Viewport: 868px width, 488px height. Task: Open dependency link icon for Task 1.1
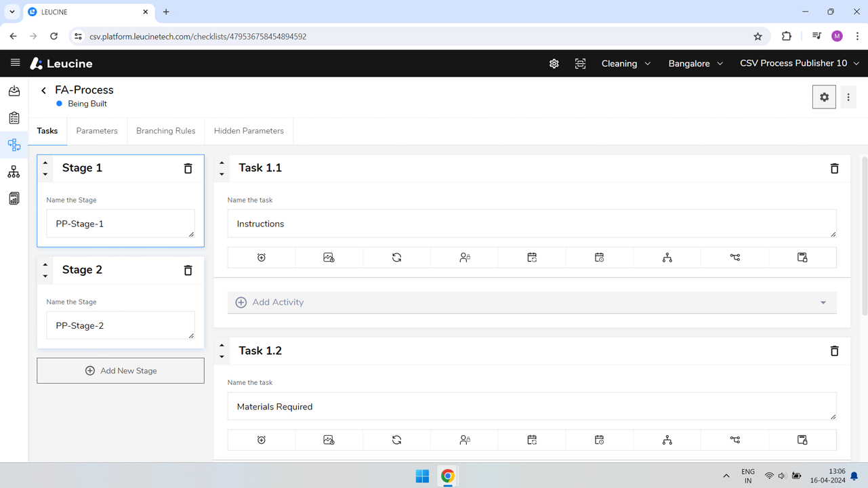[735, 258]
